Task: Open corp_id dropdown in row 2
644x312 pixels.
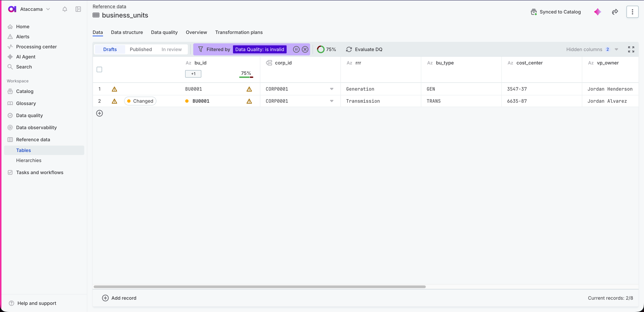Action: [x=332, y=101]
